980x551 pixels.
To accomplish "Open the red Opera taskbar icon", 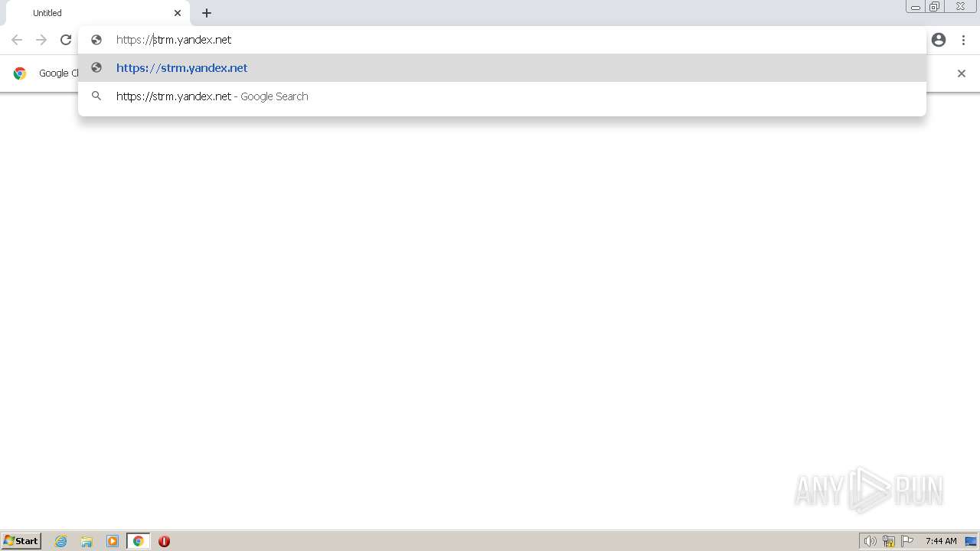I will click(164, 541).
